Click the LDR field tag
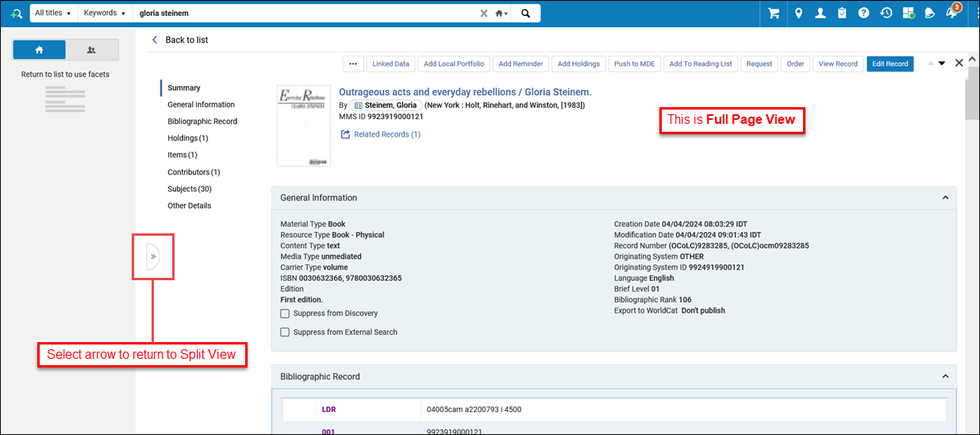Screen dimensions: 980x435 pyautogui.click(x=329, y=410)
